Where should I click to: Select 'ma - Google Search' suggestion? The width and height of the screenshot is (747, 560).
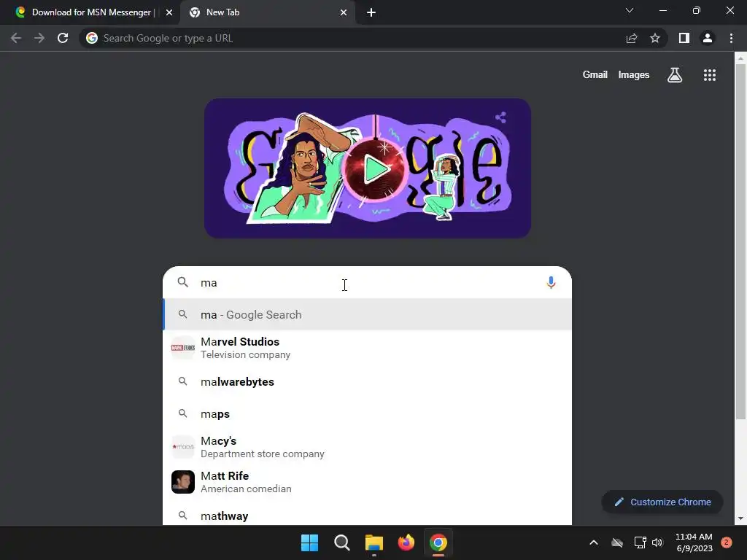367,314
